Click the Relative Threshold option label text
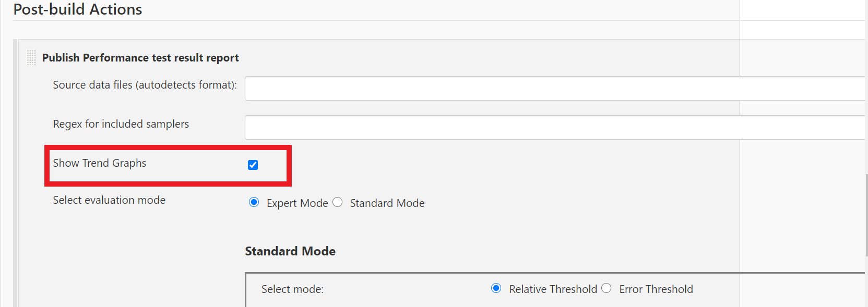 pyautogui.click(x=553, y=289)
